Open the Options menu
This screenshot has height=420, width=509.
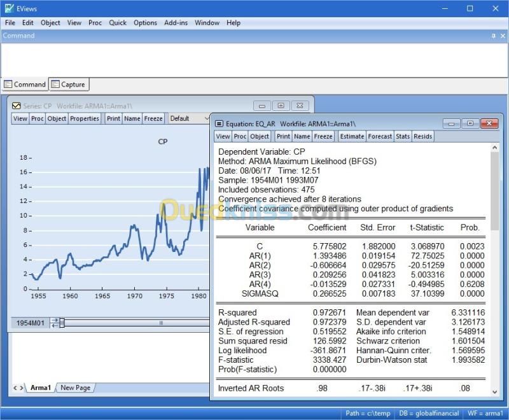click(145, 23)
